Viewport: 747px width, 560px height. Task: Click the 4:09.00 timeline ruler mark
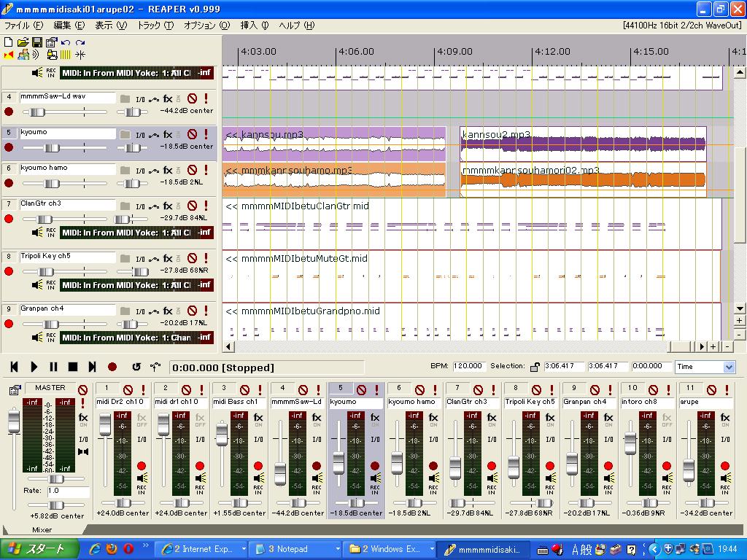pyautogui.click(x=454, y=52)
